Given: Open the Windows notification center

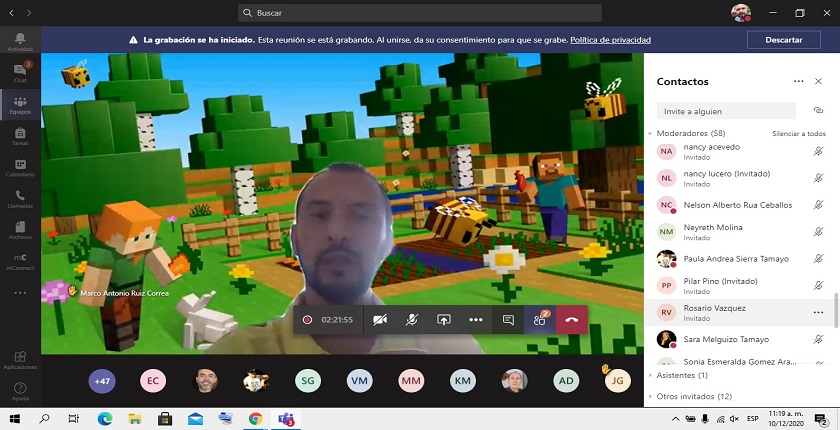Looking at the screenshot, I should pos(820,419).
